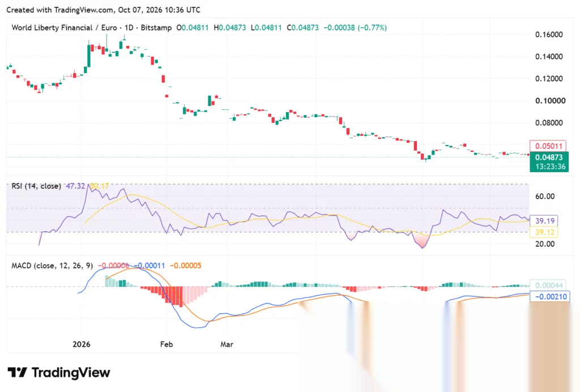Click the 0.12000 price axis label
Viewport: 580px width, 392px height.
[x=549, y=78]
